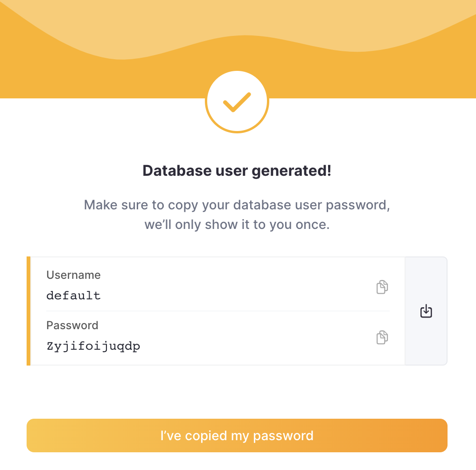Copy the password using its clipboard icon

382,337
